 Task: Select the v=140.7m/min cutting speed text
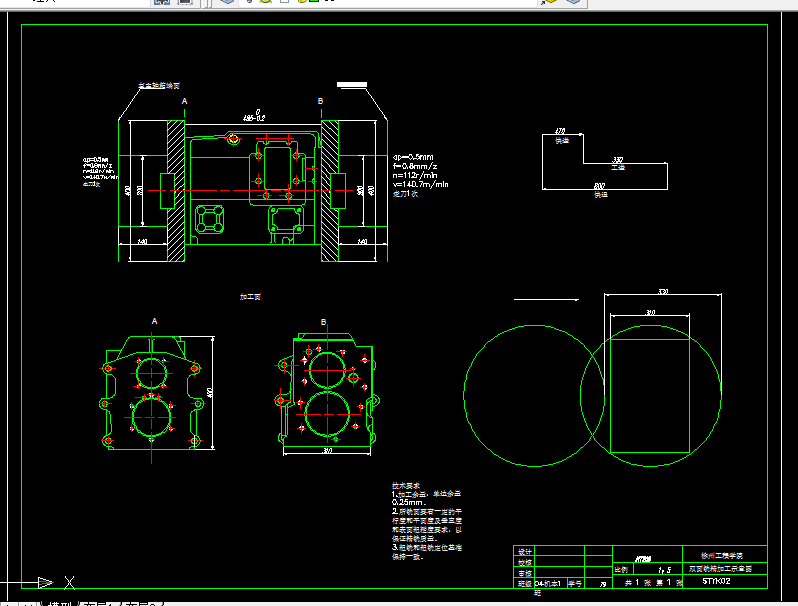coord(420,184)
